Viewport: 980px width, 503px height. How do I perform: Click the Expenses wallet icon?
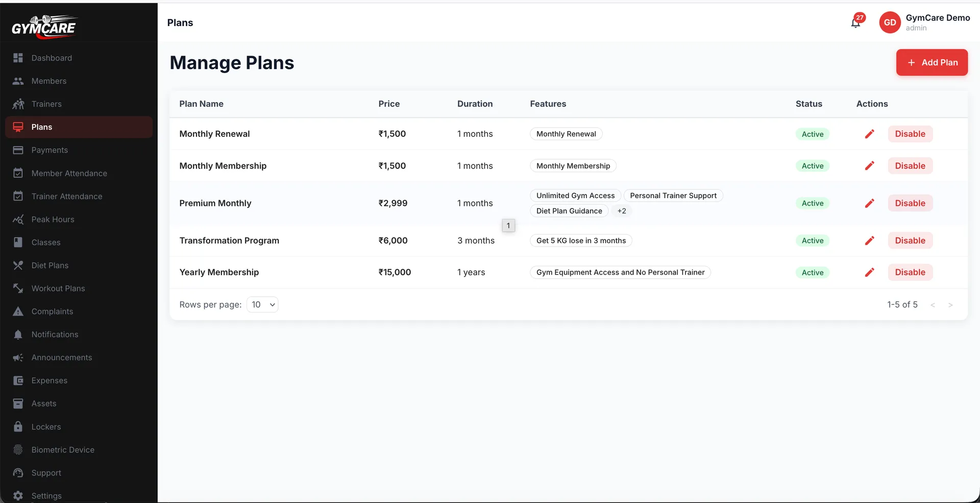18,380
